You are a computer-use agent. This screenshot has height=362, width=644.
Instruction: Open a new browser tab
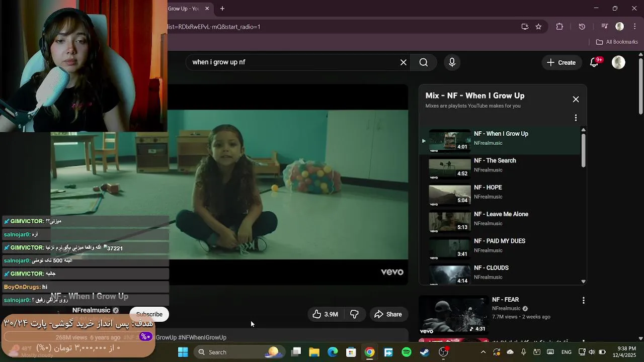click(x=222, y=9)
